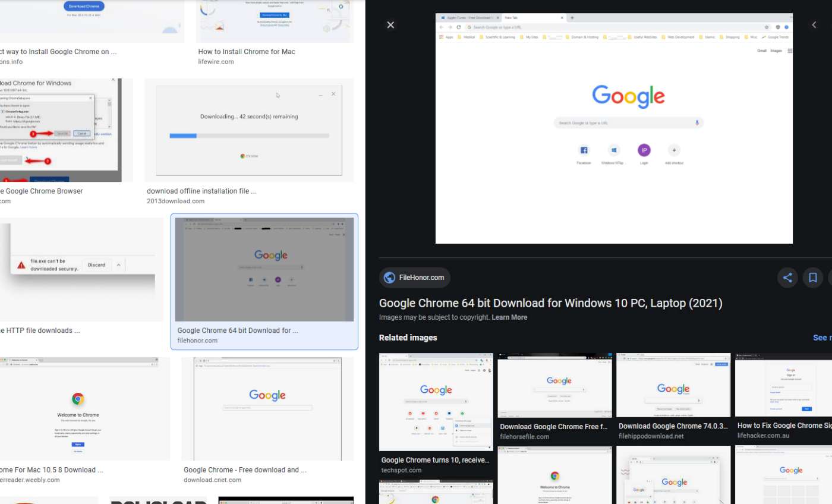Open 'Download Google Chrome 74.0.3…' caption

pyautogui.click(x=673, y=426)
